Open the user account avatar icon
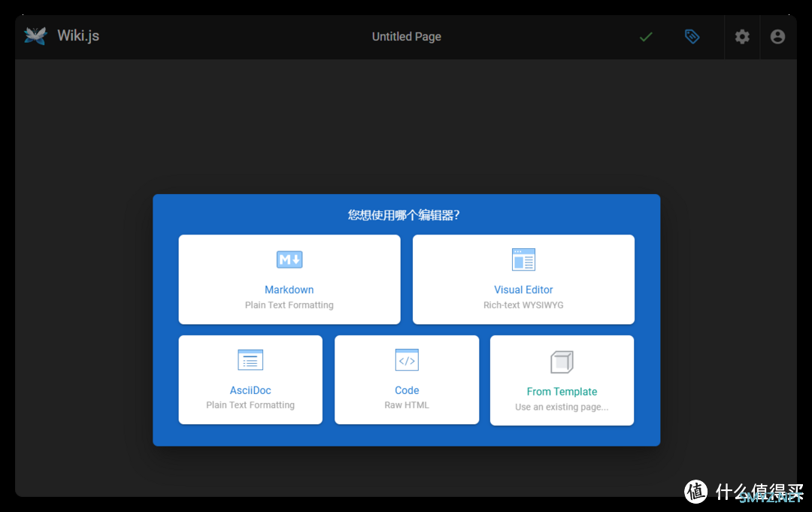 pos(777,37)
